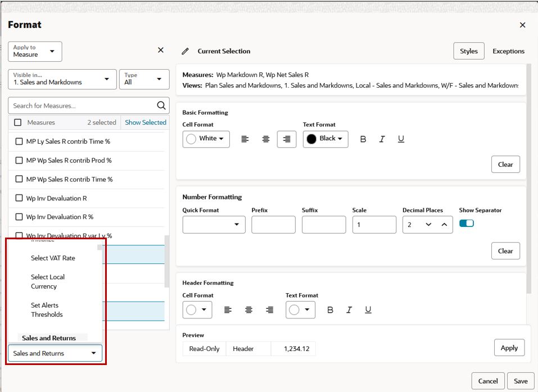
Task: Open the Type All dropdown
Action: click(144, 79)
